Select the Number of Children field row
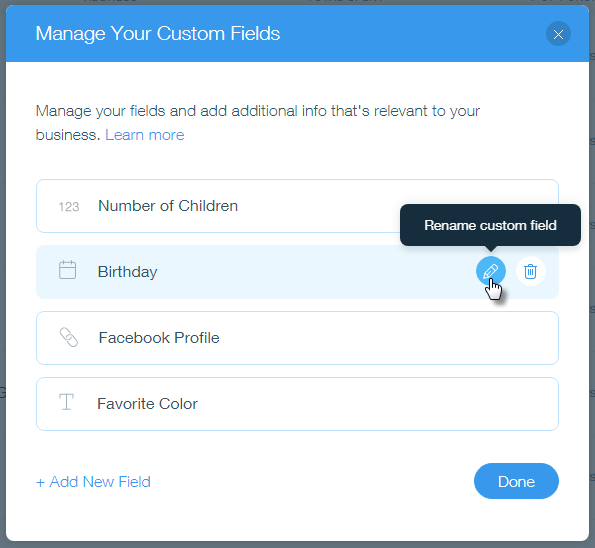Screen dimensions: 595x548 pos(297,206)
